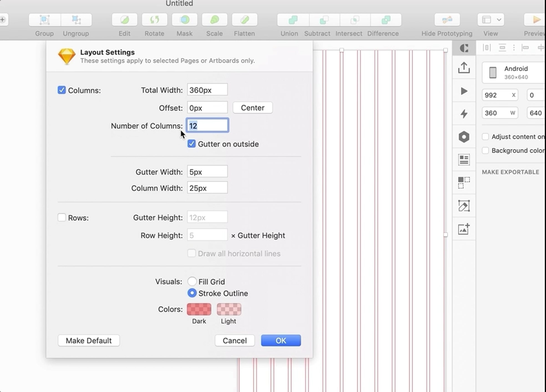Open the View dropdown in toolbar
The width and height of the screenshot is (546, 392).
point(491,20)
